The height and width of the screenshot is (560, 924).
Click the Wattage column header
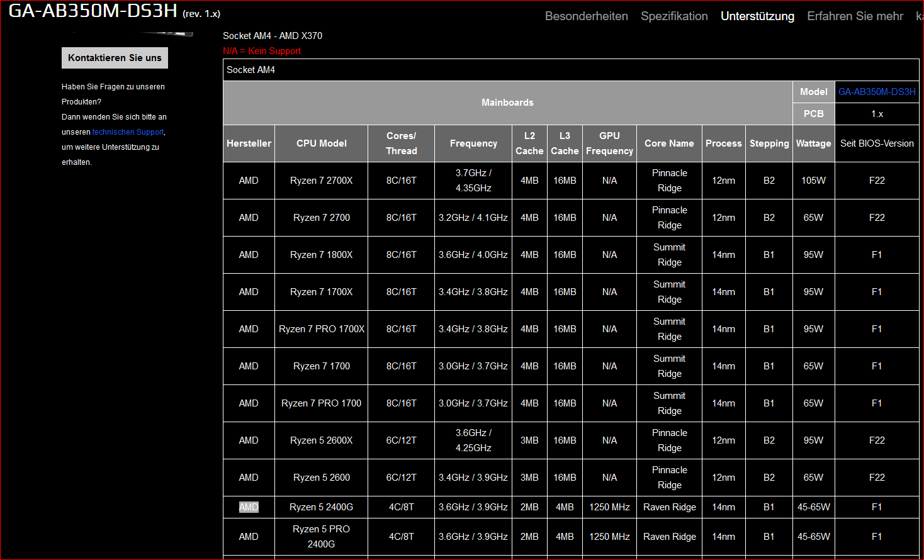pyautogui.click(x=813, y=143)
